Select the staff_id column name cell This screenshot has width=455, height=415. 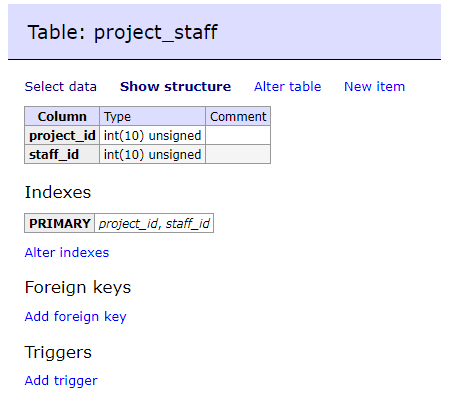(62, 154)
